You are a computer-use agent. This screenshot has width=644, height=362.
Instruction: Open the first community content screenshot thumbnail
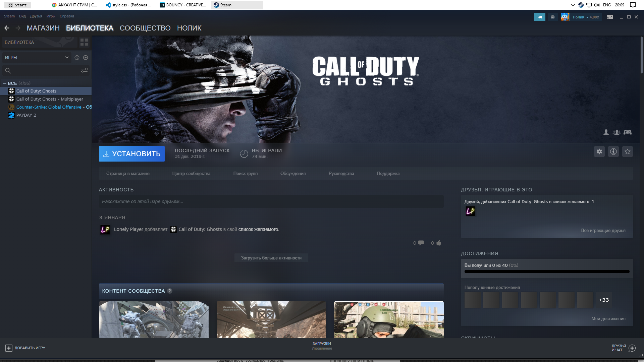[154, 319]
